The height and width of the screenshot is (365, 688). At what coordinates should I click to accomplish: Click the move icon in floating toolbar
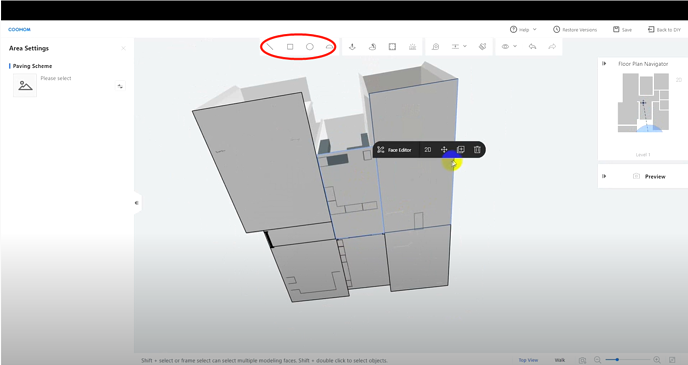point(444,150)
